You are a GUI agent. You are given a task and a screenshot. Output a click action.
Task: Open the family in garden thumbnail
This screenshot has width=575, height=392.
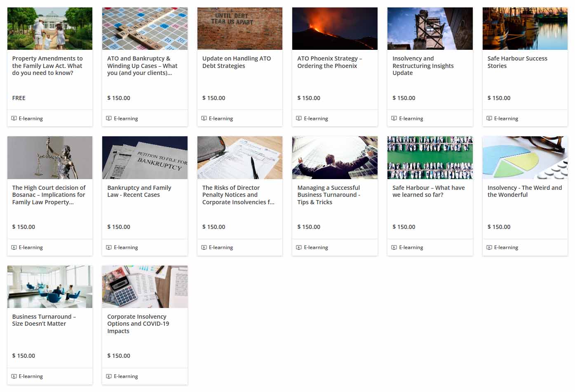(x=50, y=28)
